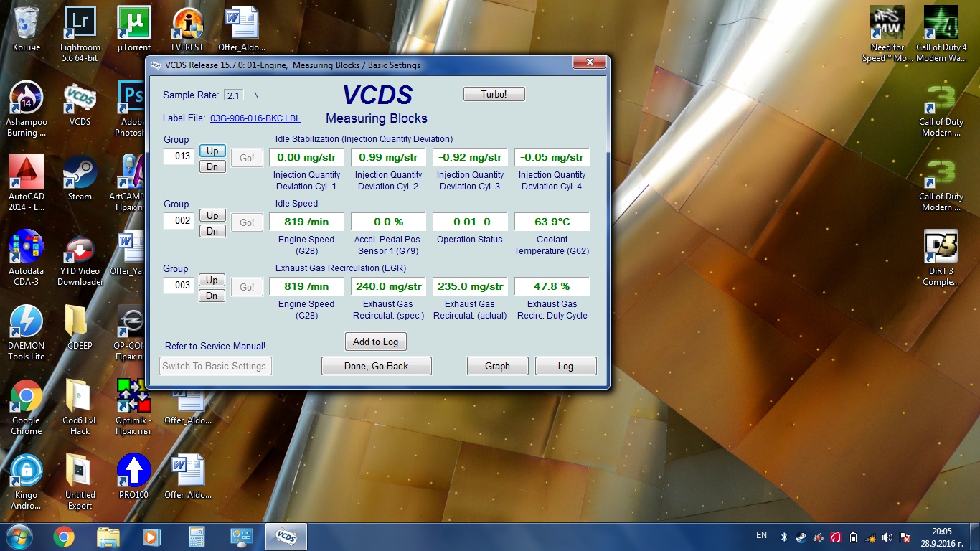
Task: Open label file 03G-906-016-BKC.LBL link
Action: 255,118
